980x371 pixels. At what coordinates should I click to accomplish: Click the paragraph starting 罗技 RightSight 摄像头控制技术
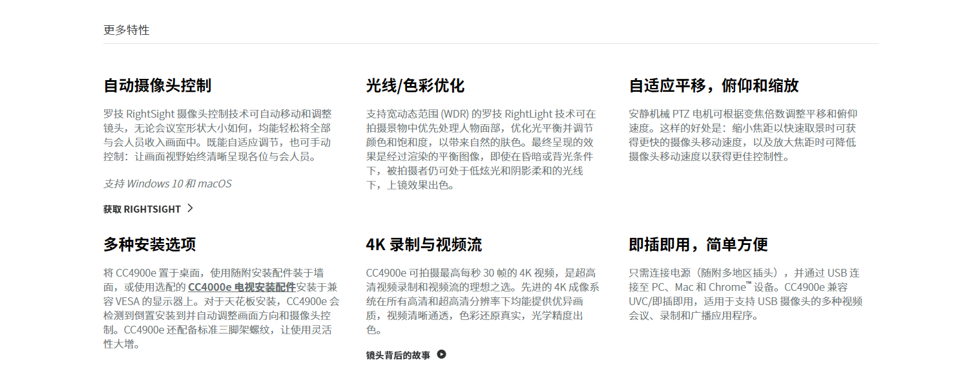pos(218,135)
